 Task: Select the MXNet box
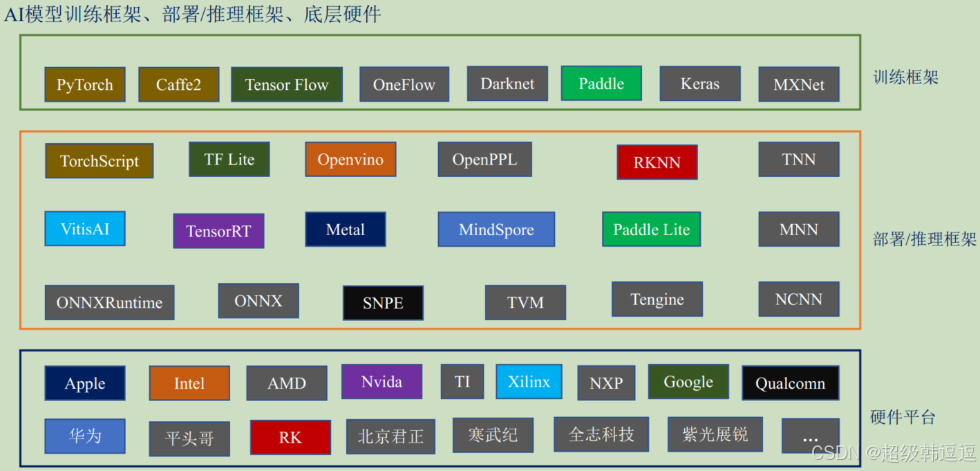(x=799, y=84)
